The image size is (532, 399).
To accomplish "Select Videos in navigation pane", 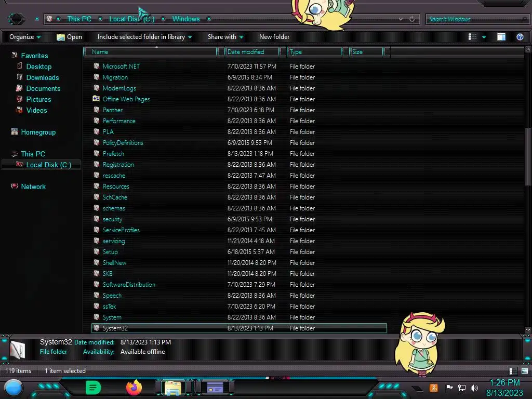I will click(x=37, y=110).
